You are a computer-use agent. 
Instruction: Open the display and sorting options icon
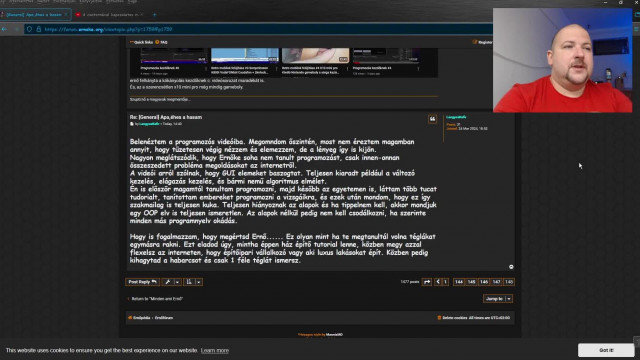coord(189,282)
